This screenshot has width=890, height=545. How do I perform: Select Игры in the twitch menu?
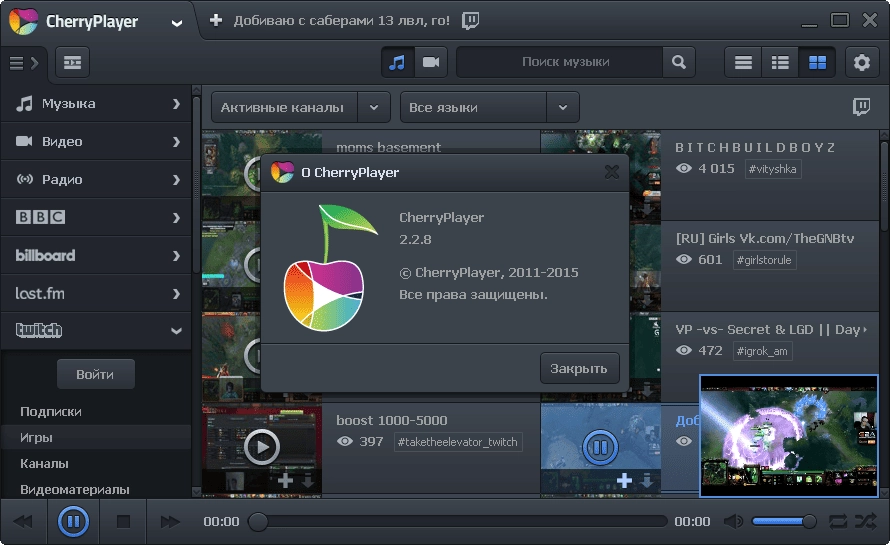[96, 438]
